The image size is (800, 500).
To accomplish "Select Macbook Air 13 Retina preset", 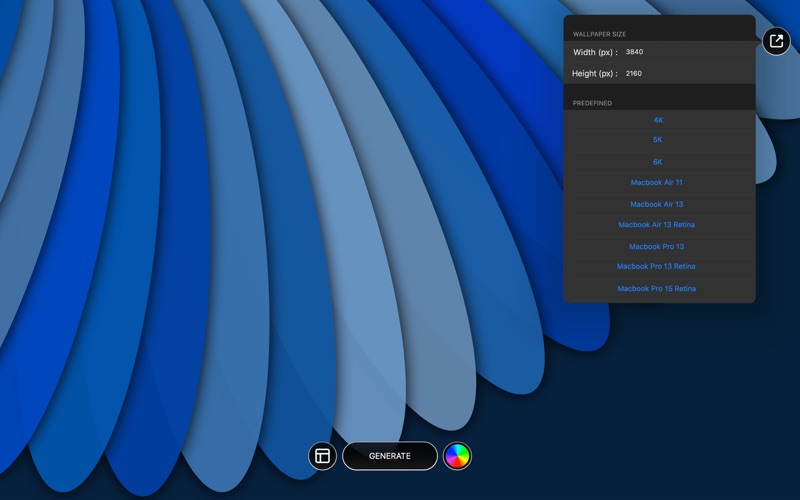I will tap(657, 225).
